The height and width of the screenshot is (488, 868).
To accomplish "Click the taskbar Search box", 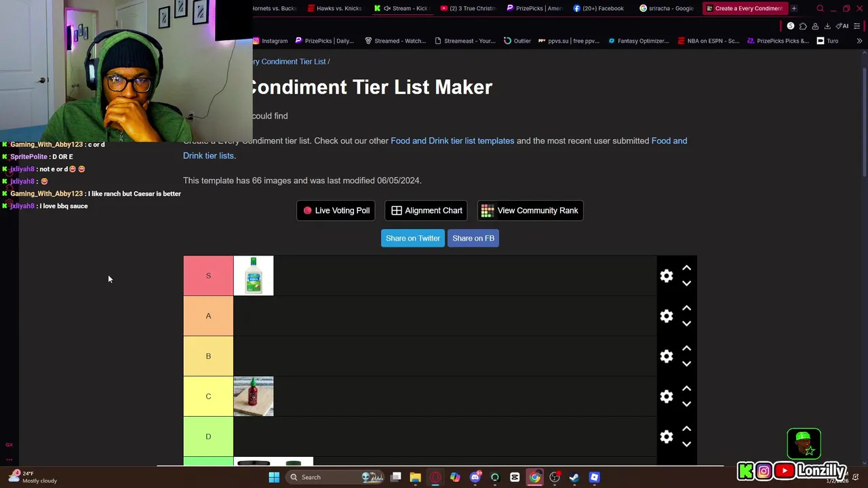I will coord(336,477).
